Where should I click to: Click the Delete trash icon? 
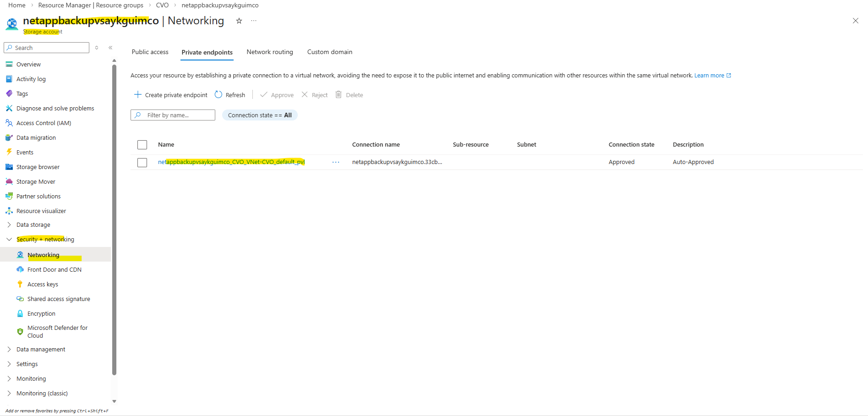pyautogui.click(x=338, y=94)
